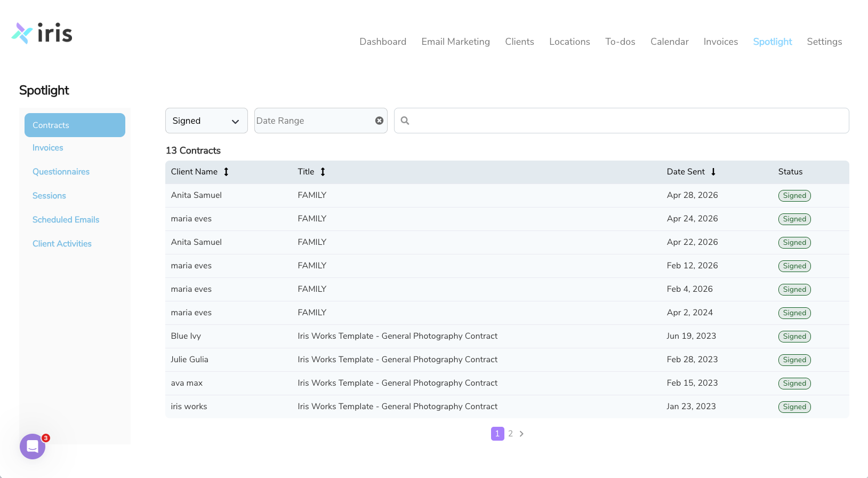Sort by Date Sent arrow
The height and width of the screenshot is (478, 868).
(713, 172)
